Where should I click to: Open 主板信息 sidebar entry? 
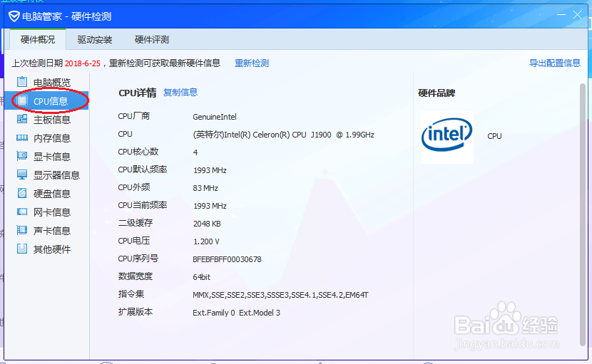tap(46, 120)
